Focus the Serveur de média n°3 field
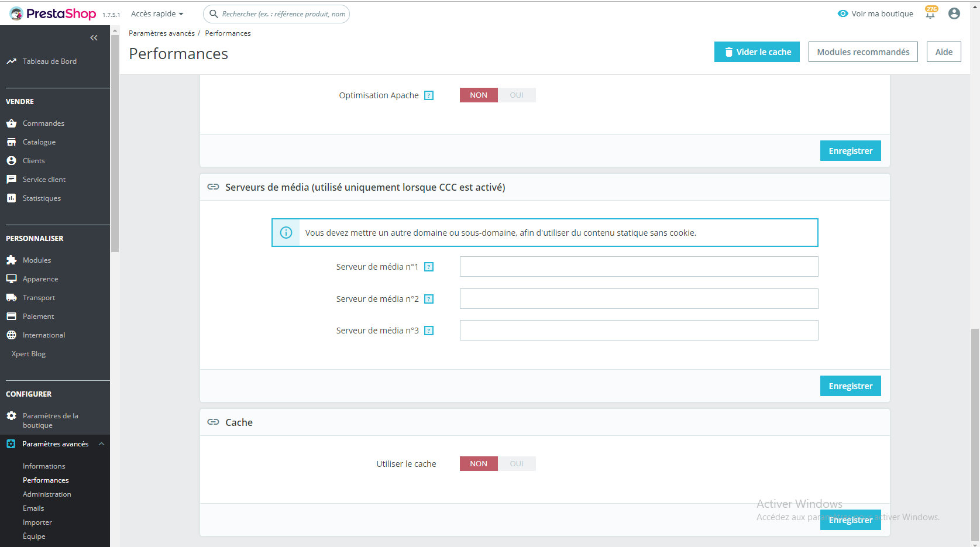980x547 pixels. tap(639, 330)
